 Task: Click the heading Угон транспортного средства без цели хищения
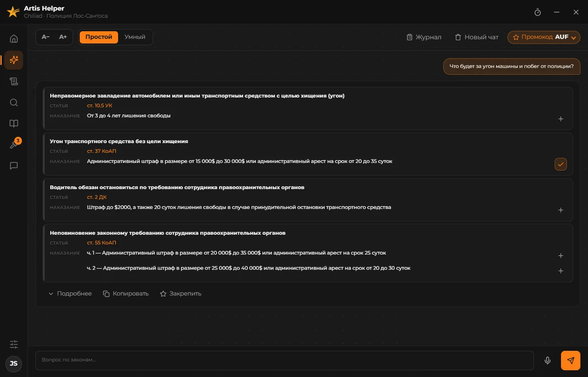[119, 141]
